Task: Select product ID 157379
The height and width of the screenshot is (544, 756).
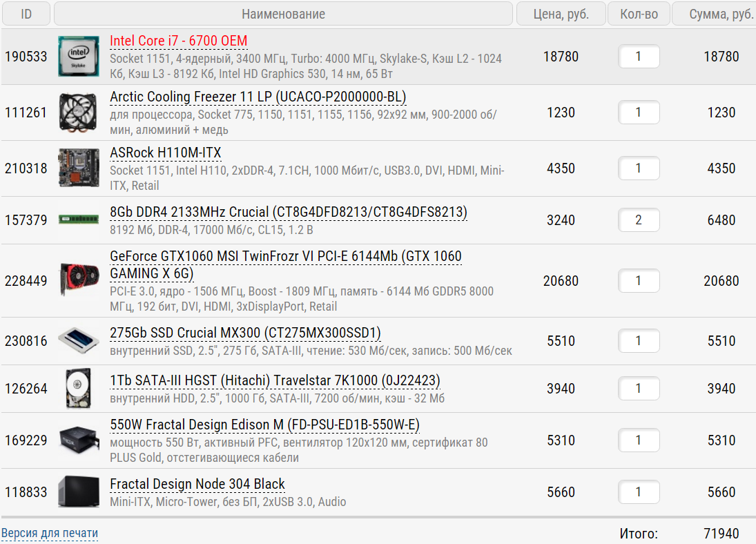Action: click(x=26, y=220)
